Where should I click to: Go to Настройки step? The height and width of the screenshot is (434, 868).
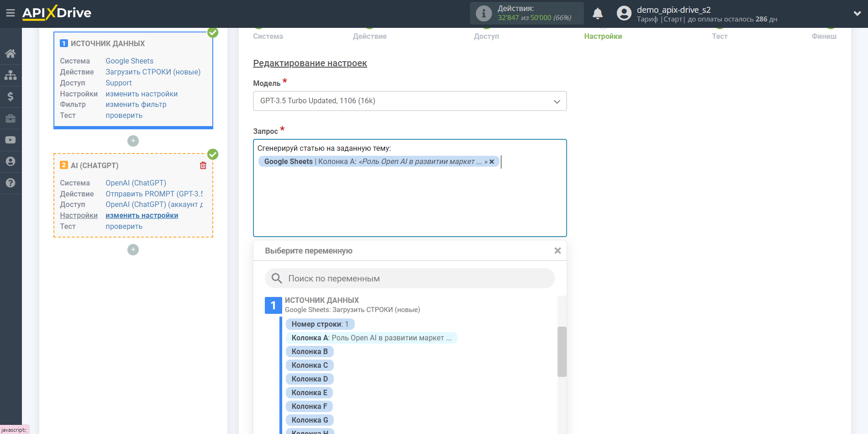[x=603, y=36]
